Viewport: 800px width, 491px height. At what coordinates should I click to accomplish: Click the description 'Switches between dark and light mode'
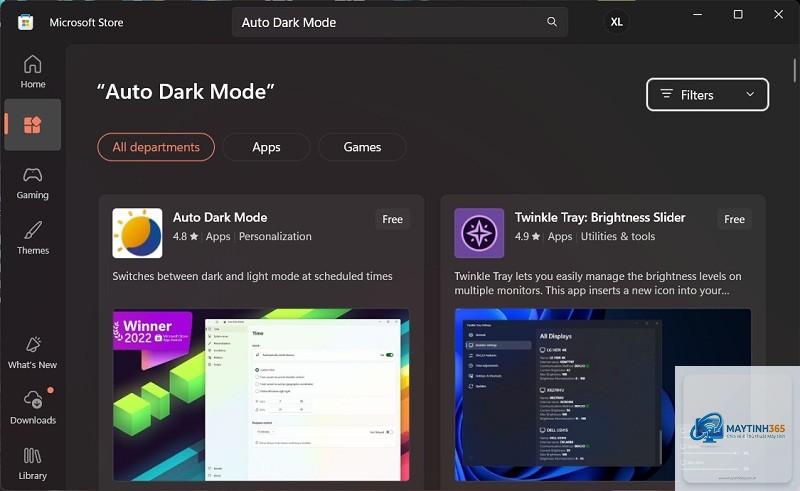(252, 276)
